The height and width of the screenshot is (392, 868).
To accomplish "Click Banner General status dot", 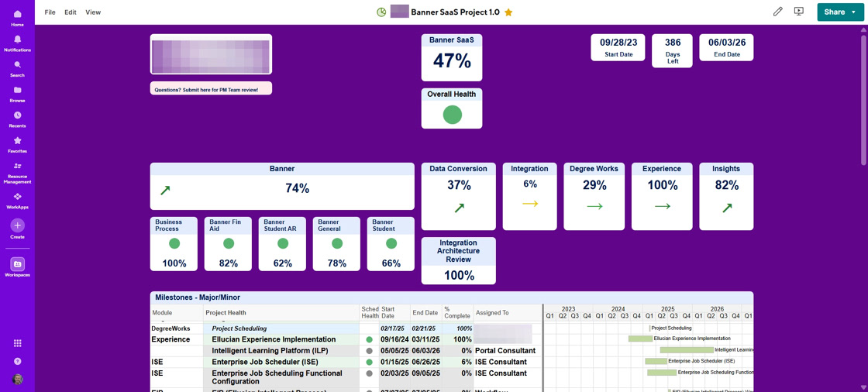I will [337, 243].
